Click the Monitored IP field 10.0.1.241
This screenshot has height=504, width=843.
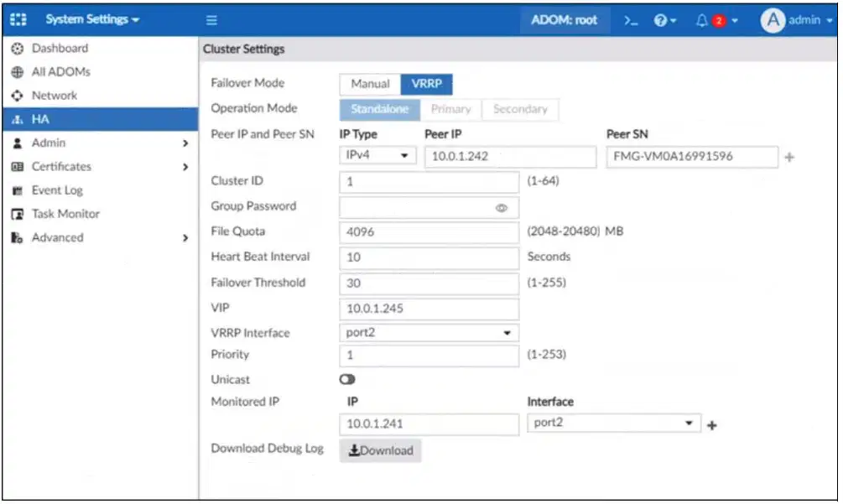coord(429,424)
